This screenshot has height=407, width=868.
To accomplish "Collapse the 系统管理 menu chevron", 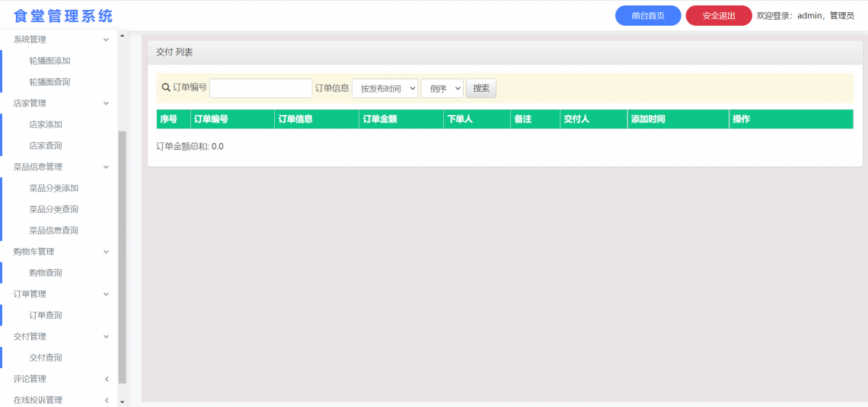I will point(107,40).
